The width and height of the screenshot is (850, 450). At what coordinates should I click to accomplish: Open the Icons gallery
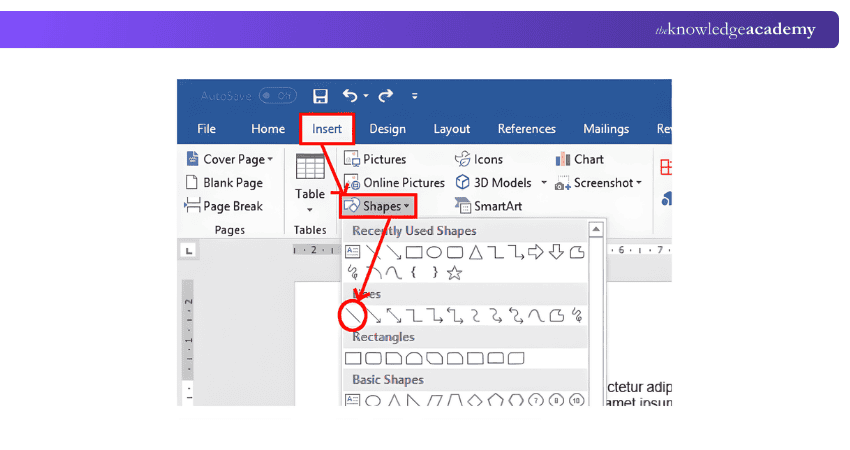tap(479, 159)
